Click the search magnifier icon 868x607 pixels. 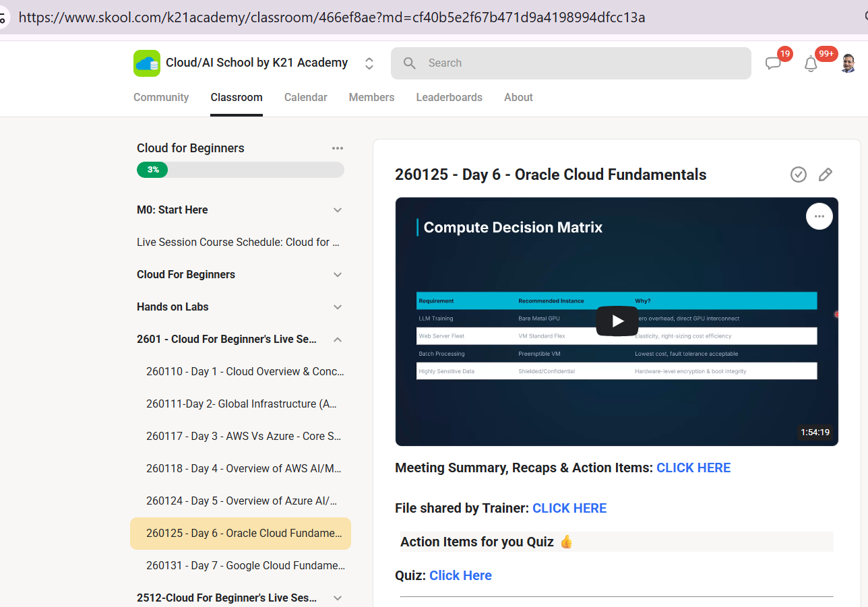pos(410,63)
